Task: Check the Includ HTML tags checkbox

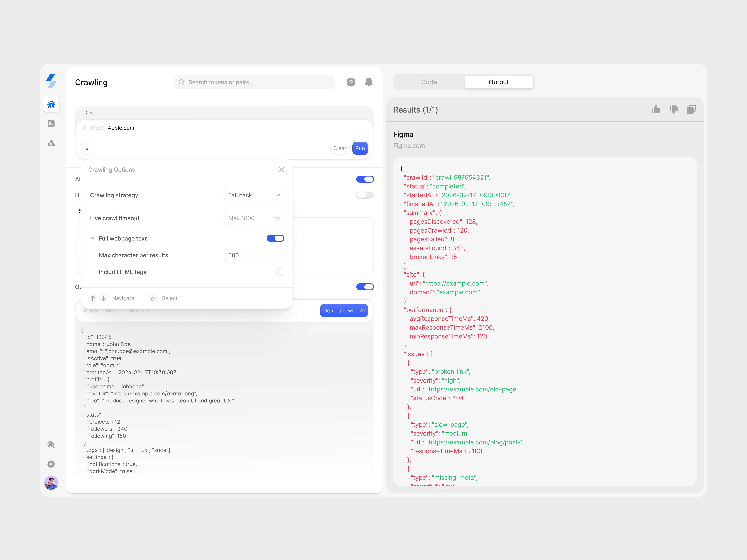Action: point(280,272)
